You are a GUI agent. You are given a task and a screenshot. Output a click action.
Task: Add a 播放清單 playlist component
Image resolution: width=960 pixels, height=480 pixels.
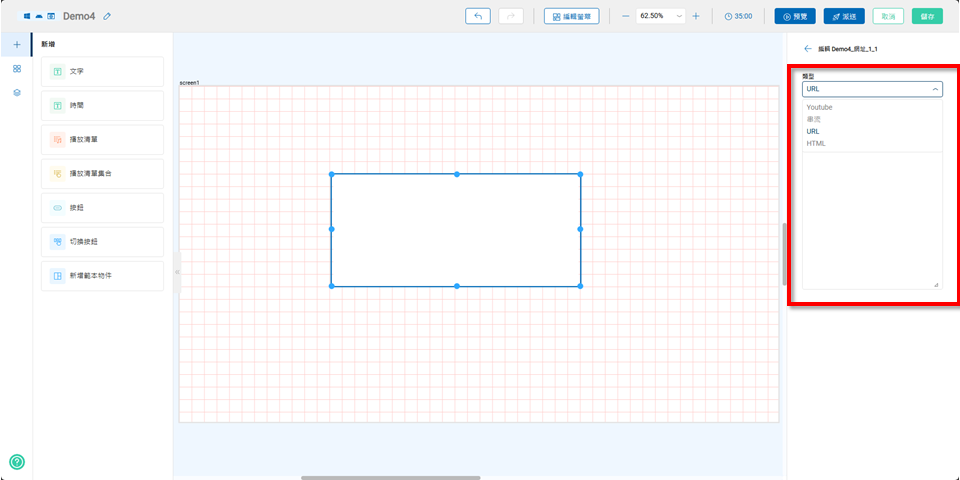click(x=102, y=140)
